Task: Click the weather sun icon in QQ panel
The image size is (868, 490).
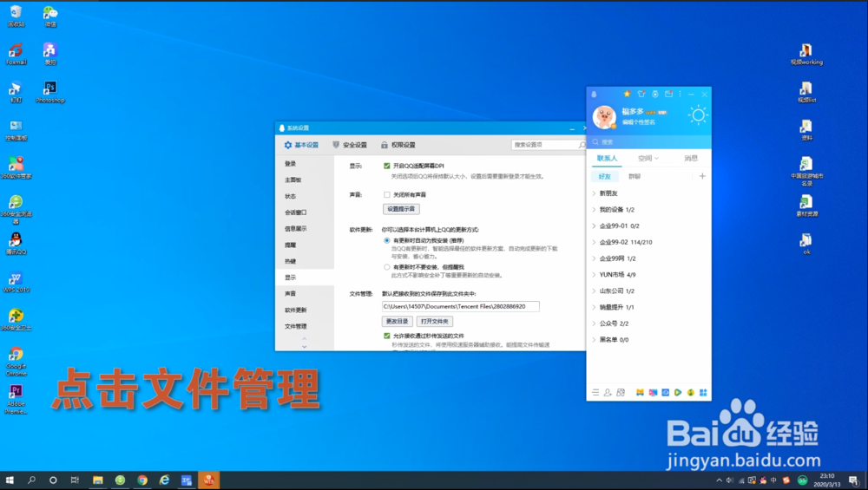Action: click(698, 115)
